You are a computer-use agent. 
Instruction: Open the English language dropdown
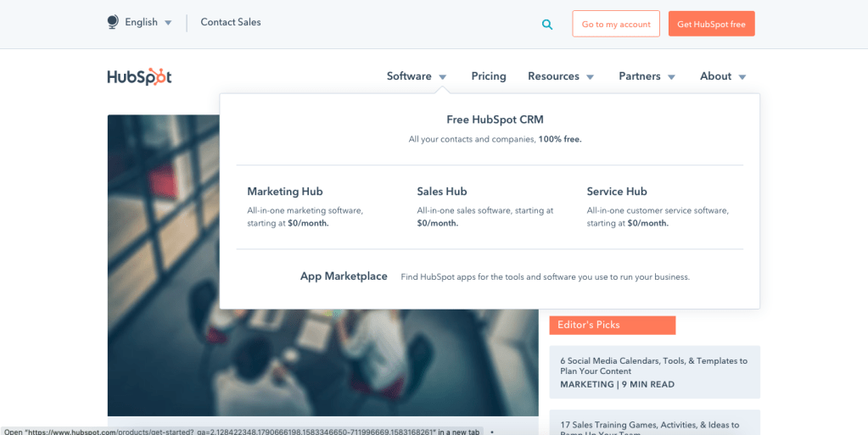click(148, 23)
